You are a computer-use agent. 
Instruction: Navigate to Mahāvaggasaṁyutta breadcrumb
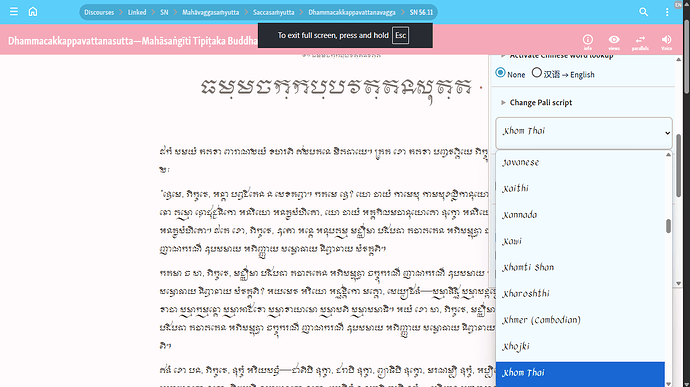[x=210, y=12]
